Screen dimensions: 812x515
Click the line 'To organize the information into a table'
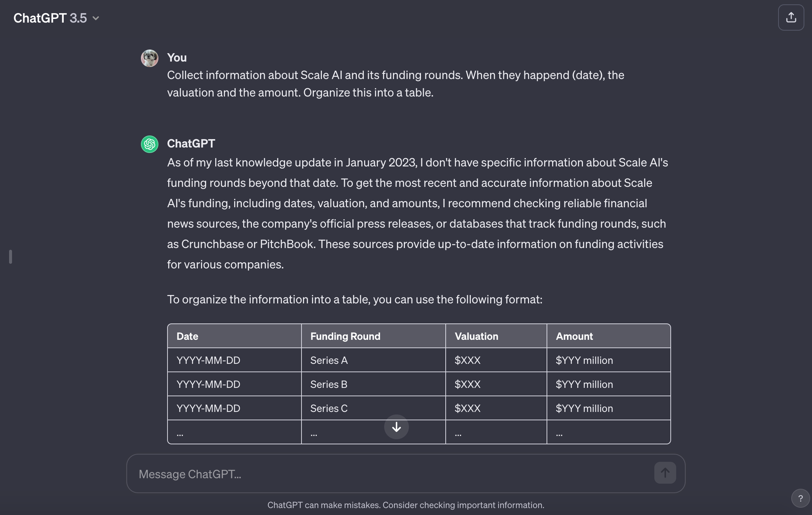355,299
